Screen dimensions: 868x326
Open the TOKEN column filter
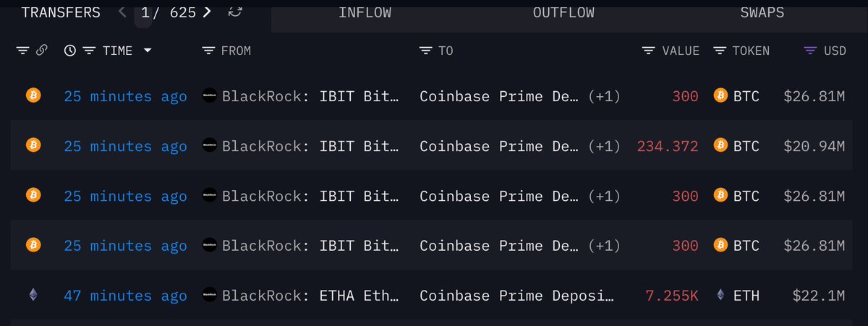[720, 51]
